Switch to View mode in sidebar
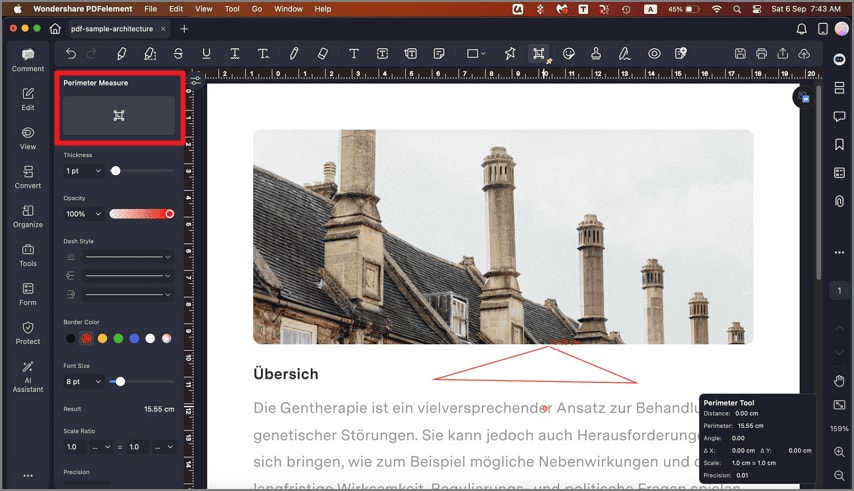This screenshot has width=854, height=491. 28,138
